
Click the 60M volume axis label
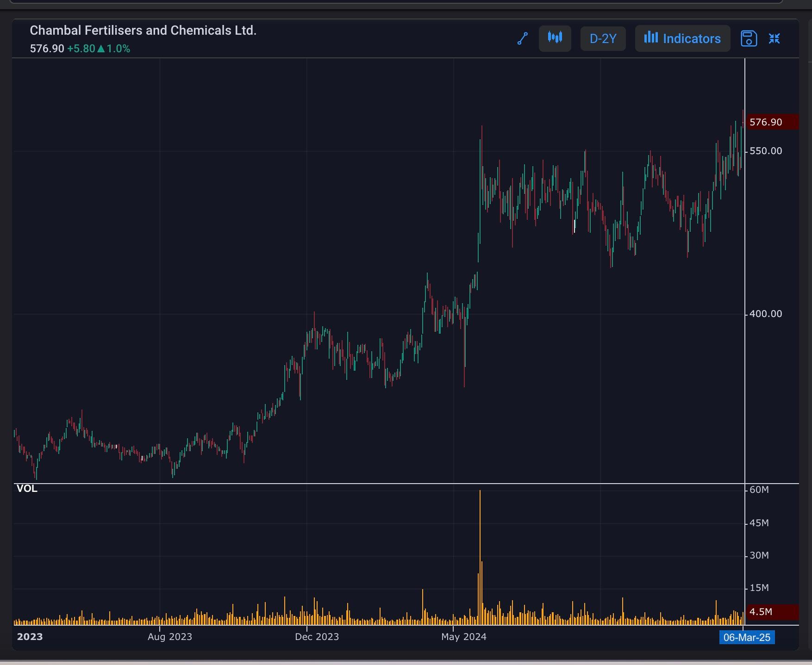759,490
